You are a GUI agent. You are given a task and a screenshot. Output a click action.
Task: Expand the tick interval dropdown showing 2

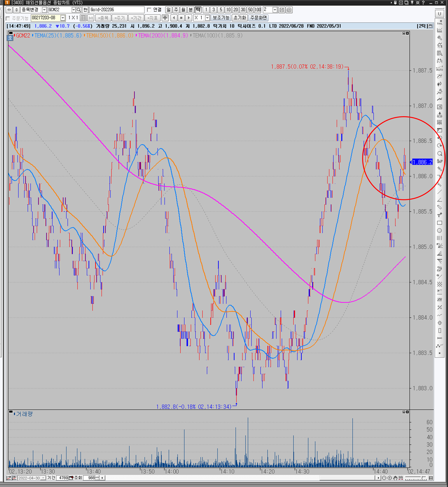point(275,10)
